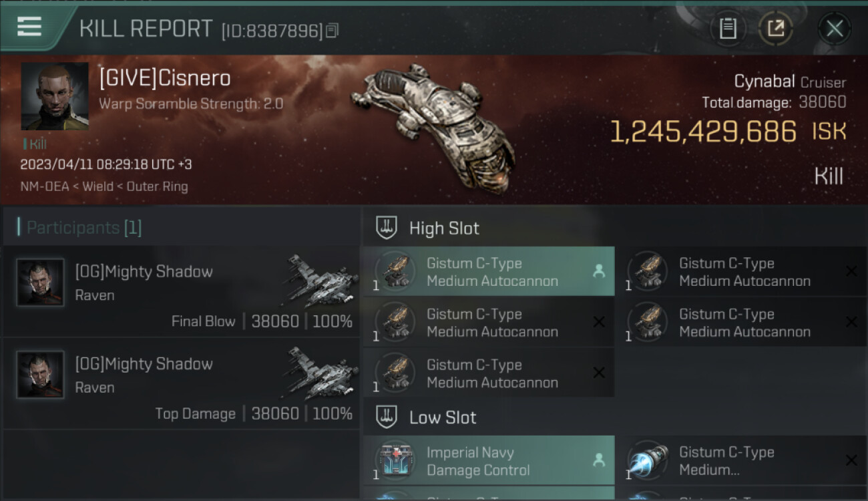The image size is (868, 501).
Task: Open the hamburger menu icon
Action: click(x=29, y=27)
